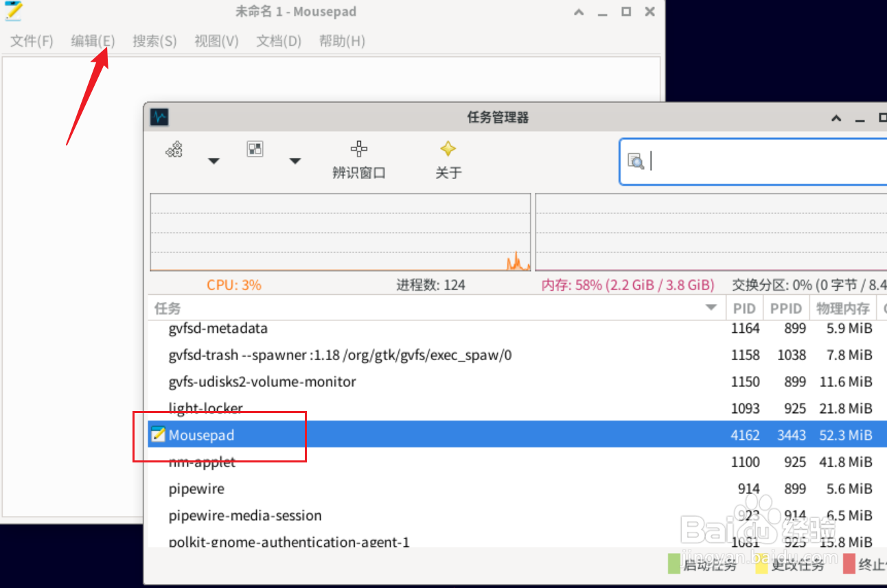The image size is (887, 588).
Task: Expand the dropdown arrow beside the settings icon
Action: (295, 161)
